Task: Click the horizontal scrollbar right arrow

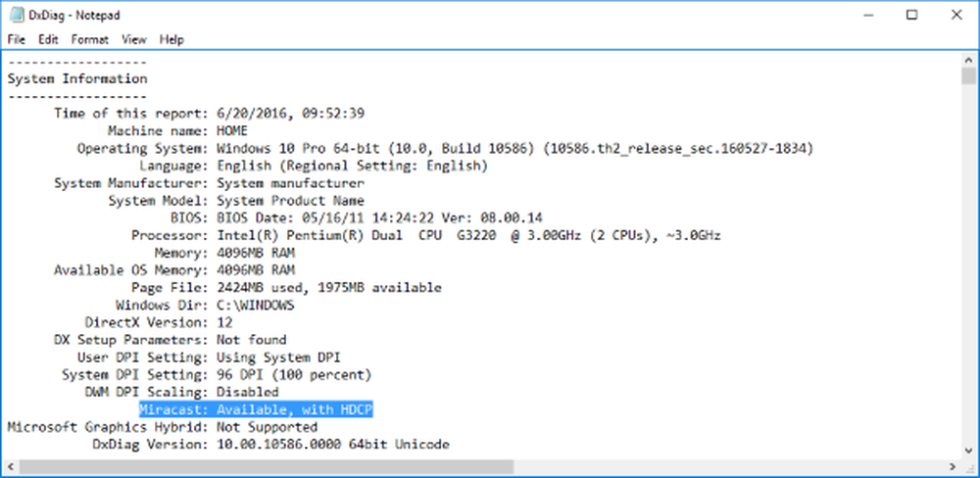Action: [953, 467]
